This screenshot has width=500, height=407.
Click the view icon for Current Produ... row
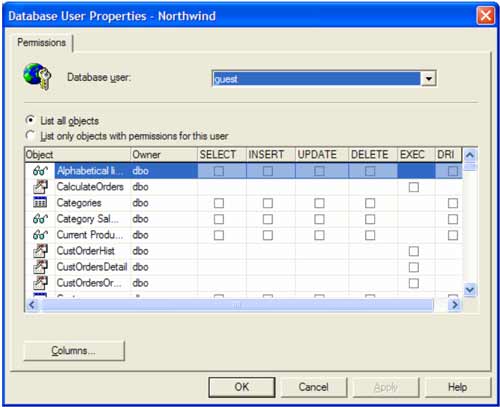coord(40,235)
